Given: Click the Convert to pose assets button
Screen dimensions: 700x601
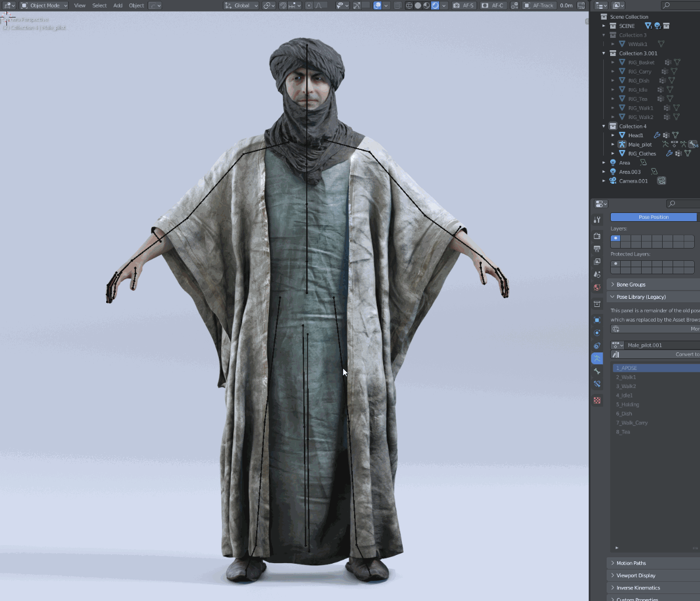Looking at the screenshot, I should 655,354.
